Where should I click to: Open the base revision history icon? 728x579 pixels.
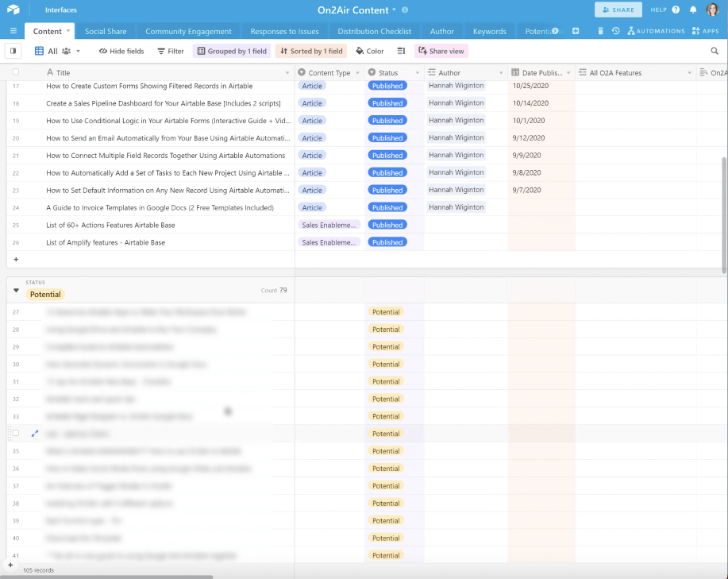[617, 31]
